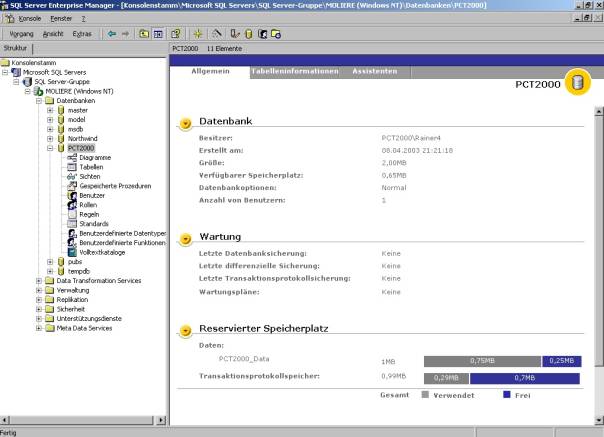The image size is (604, 437).
Task: Collapse the Wartung section arrow
Action: [x=185, y=239]
